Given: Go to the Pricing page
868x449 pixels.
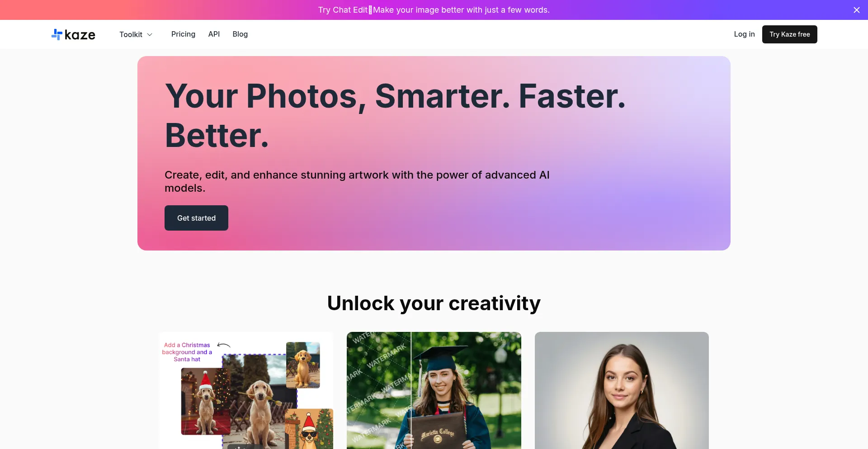Looking at the screenshot, I should [x=183, y=34].
